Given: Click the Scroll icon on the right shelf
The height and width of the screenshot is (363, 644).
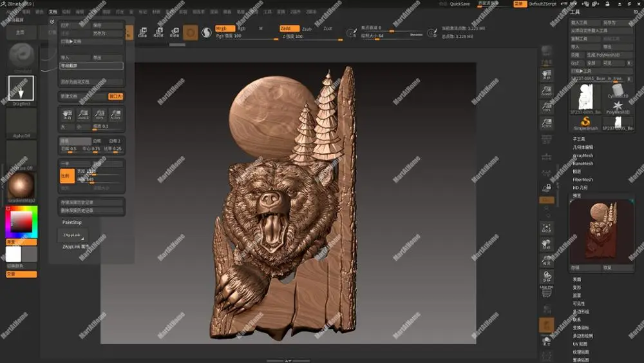Looking at the screenshot, I should 547,74.
